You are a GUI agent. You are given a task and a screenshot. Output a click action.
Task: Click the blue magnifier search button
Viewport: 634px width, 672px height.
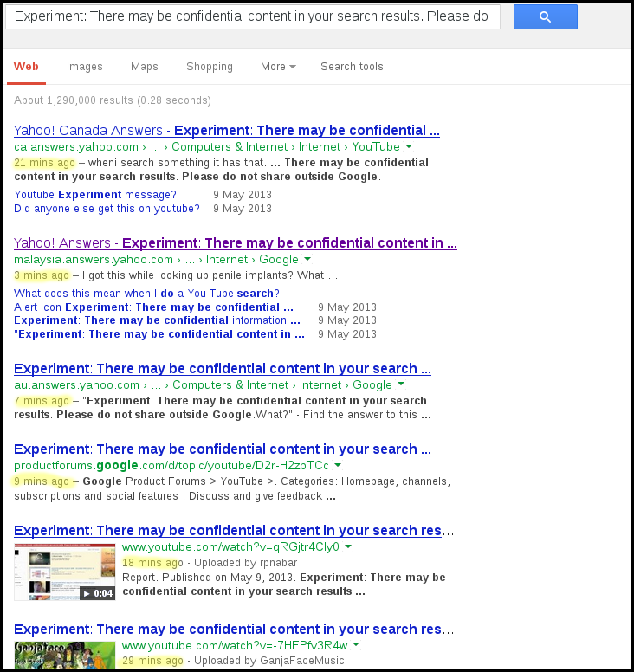546,16
